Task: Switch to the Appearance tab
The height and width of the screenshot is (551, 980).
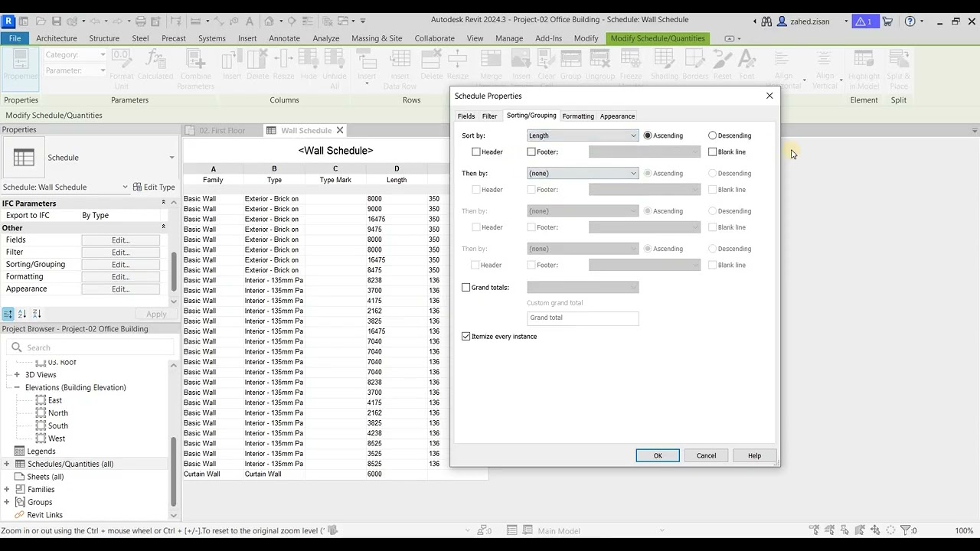Action: click(617, 116)
